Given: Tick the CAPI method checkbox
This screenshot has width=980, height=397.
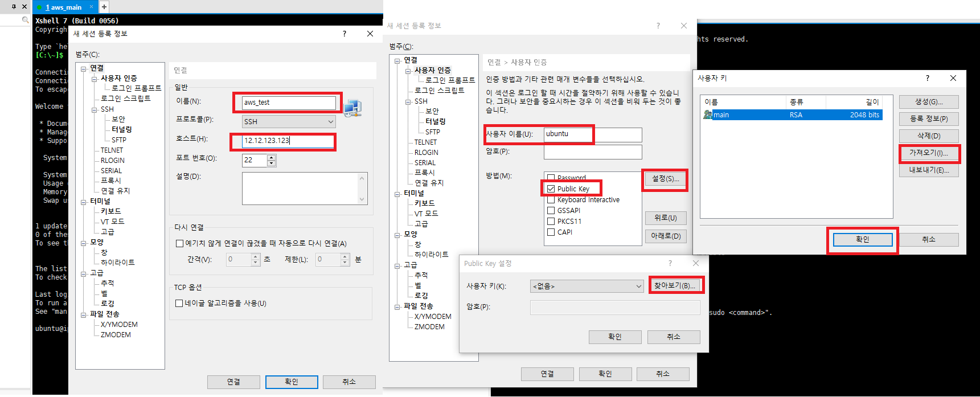Looking at the screenshot, I should coord(551,232).
